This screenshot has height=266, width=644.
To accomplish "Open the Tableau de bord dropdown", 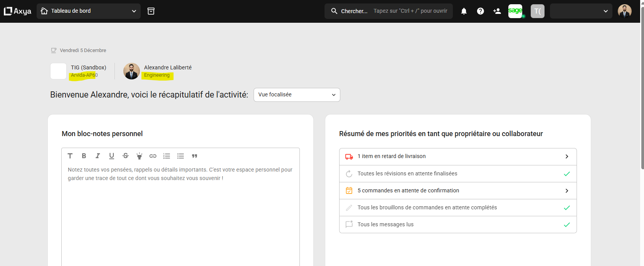I will (x=89, y=11).
